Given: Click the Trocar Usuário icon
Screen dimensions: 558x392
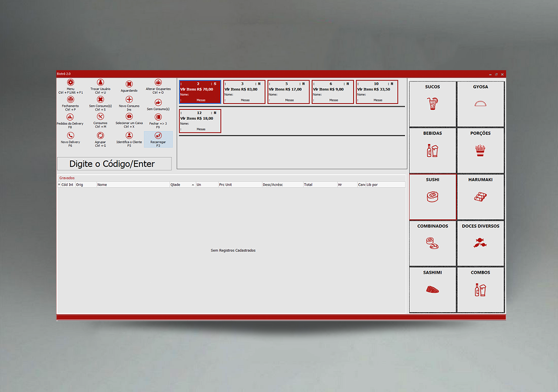Looking at the screenshot, I should tap(100, 83).
